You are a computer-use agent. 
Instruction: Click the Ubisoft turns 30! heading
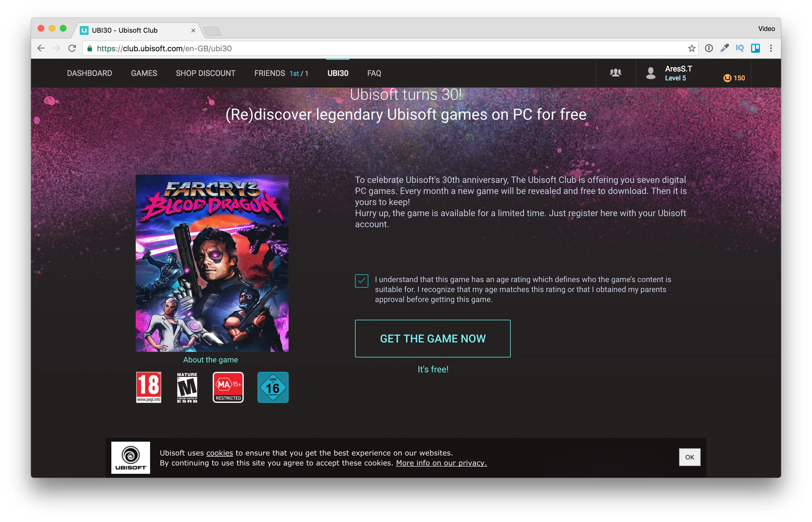406,95
